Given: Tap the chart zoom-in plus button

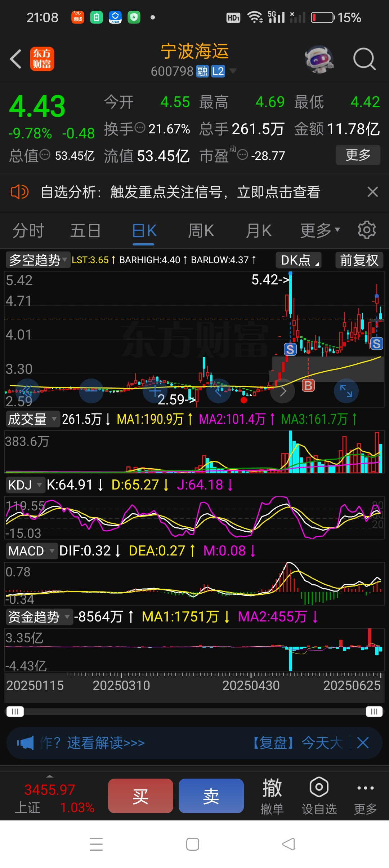Looking at the screenshot, I should pyautogui.click(x=155, y=391).
